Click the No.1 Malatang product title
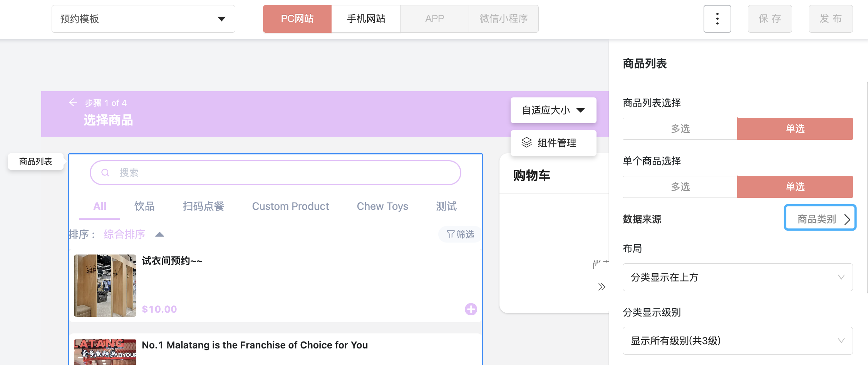Viewport: 868px width, 365px height. (255, 345)
